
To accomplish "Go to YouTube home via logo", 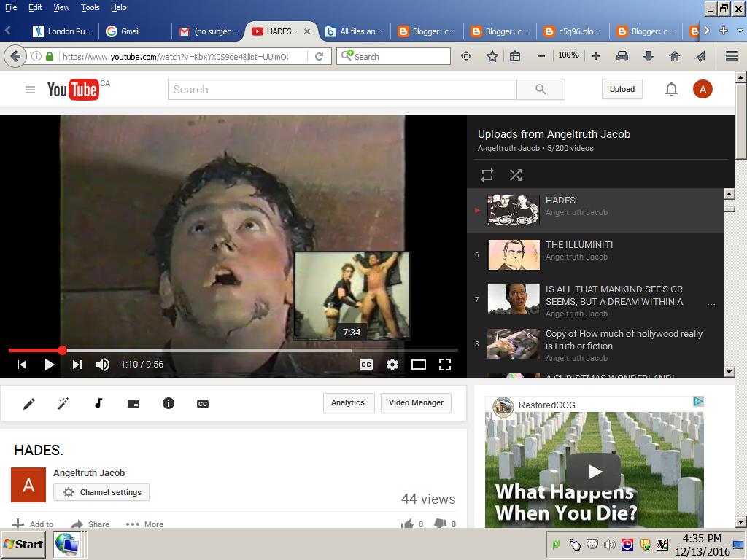I will 73,90.
